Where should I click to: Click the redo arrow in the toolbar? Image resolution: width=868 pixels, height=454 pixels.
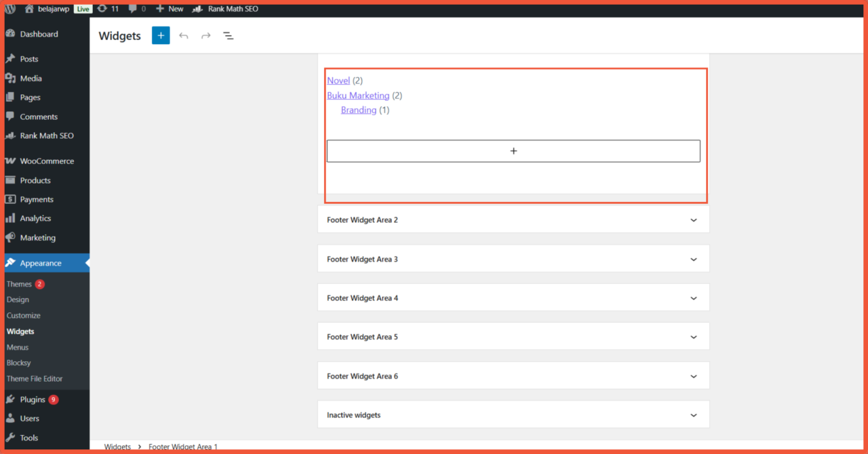(x=205, y=35)
